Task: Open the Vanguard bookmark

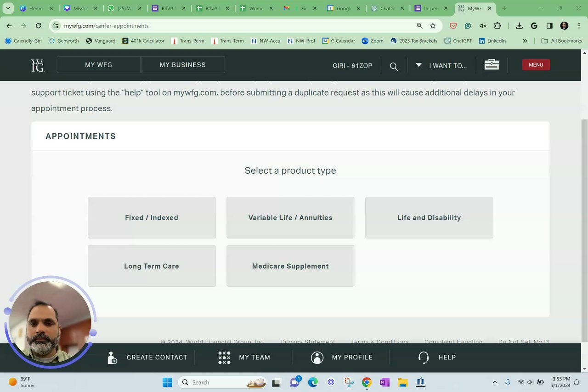Action: tap(101, 40)
